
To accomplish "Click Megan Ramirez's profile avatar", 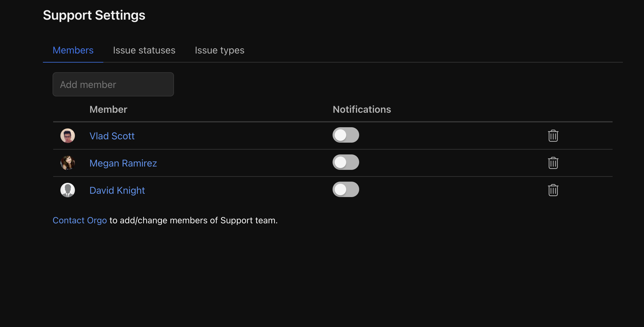I will [68, 163].
